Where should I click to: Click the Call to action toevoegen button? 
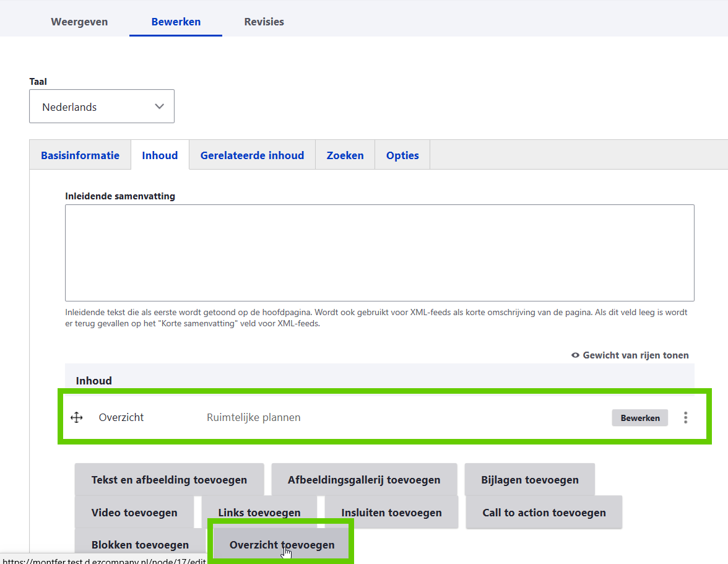pos(544,513)
